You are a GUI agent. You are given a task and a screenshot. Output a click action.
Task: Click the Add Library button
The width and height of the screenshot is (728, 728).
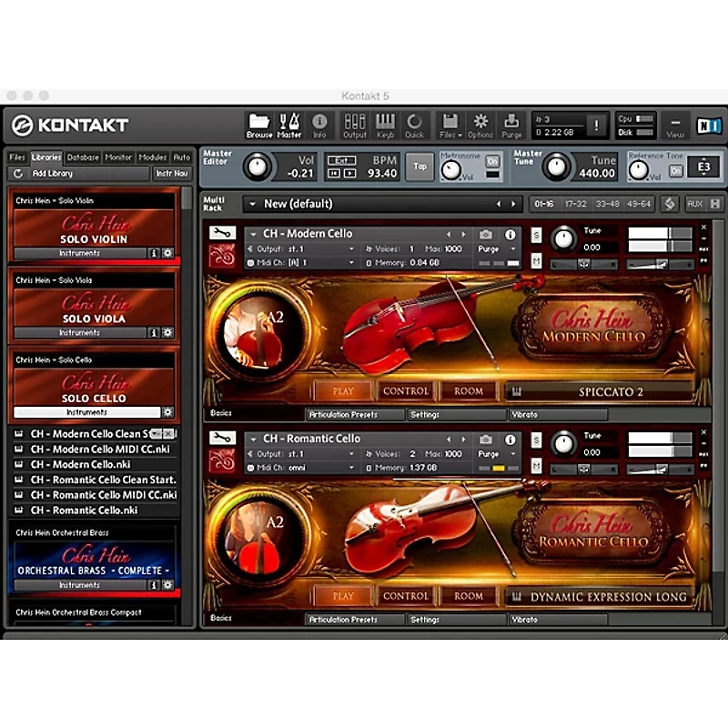pos(53,173)
